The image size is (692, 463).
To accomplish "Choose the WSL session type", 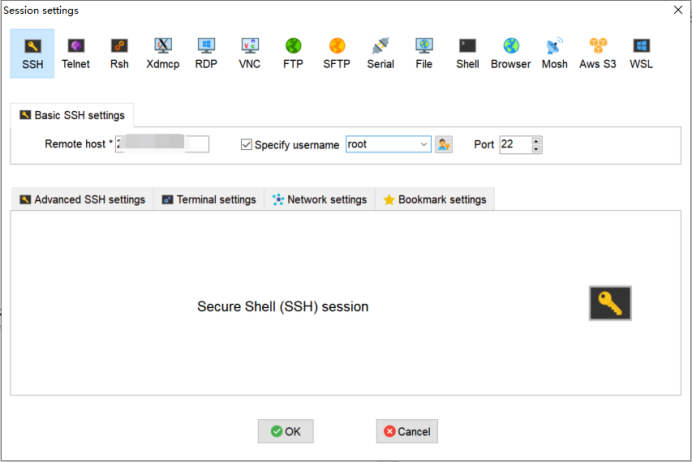I will (x=641, y=53).
